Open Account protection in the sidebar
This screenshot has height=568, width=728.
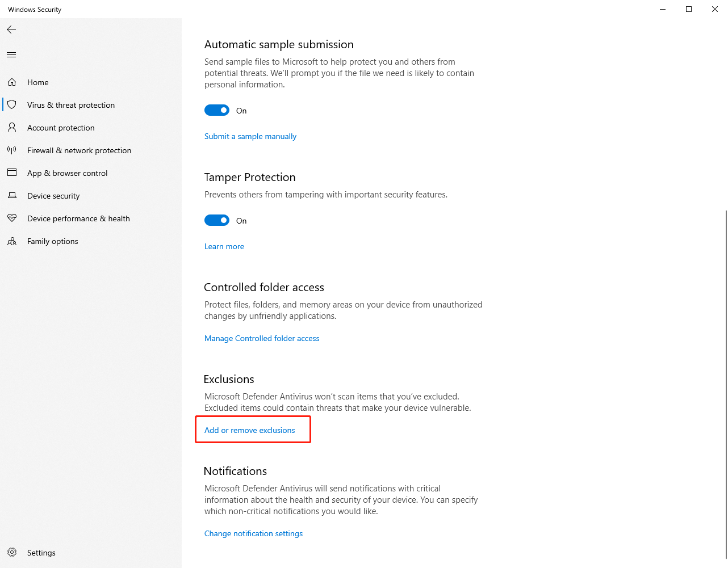click(91, 128)
